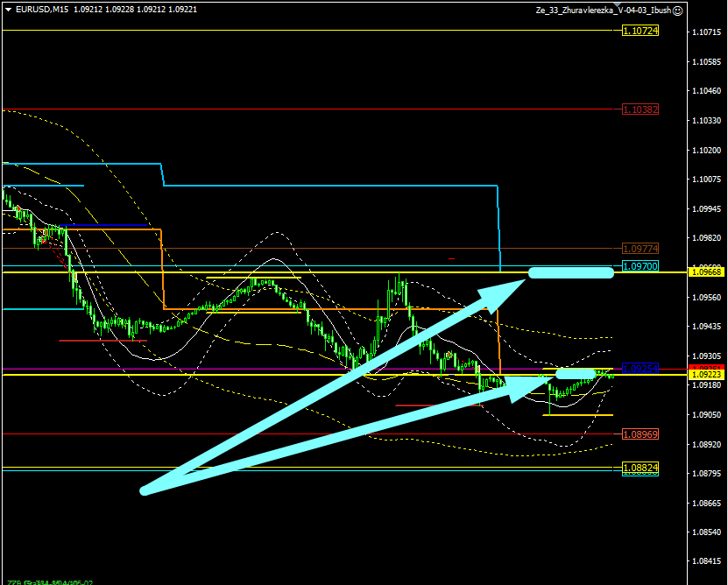Select the lower cyan rounded rectangle near price
Screen dimensions: 728x585
pos(575,375)
